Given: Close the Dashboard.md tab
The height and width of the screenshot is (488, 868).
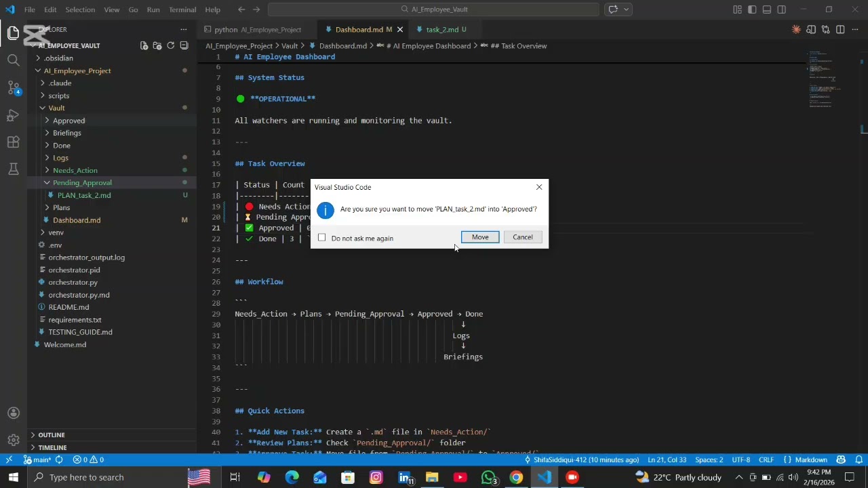Looking at the screenshot, I should (x=399, y=29).
